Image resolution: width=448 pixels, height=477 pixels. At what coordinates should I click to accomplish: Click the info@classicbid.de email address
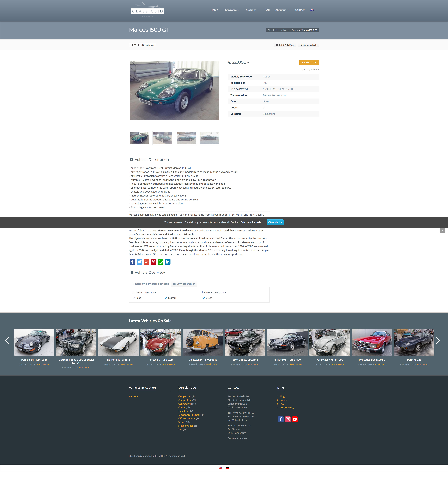coord(237,420)
